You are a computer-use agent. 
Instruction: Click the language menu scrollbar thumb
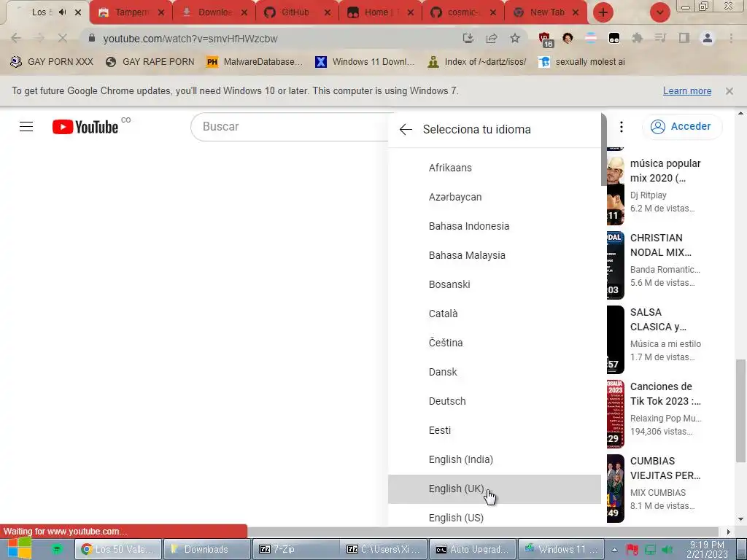(x=603, y=150)
